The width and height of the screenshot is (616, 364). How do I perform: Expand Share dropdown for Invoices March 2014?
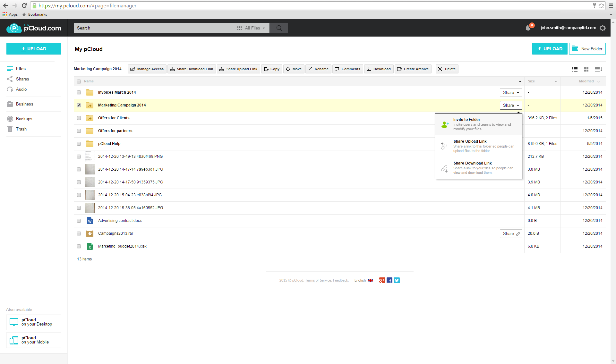pos(511,92)
